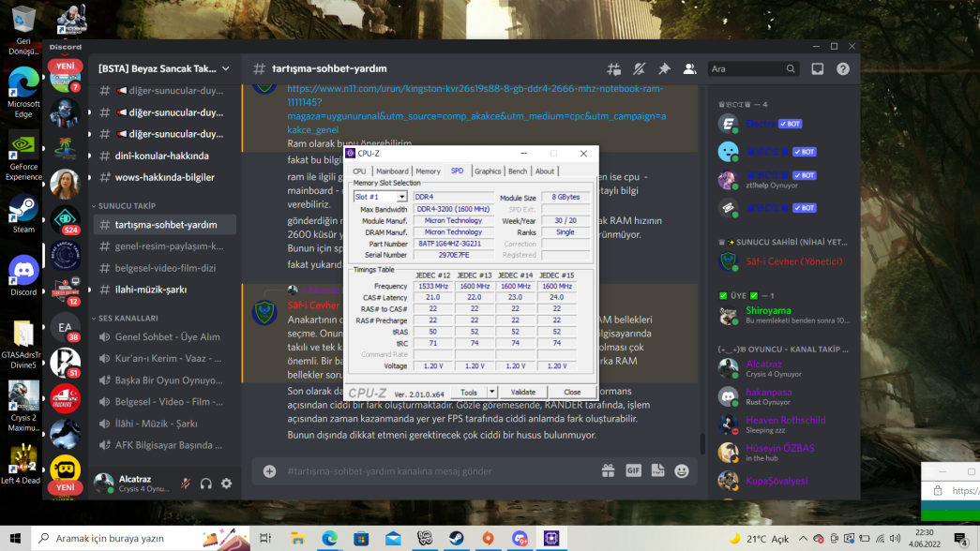Toggle member list icon
The height and width of the screenshot is (551, 980).
(x=689, y=68)
